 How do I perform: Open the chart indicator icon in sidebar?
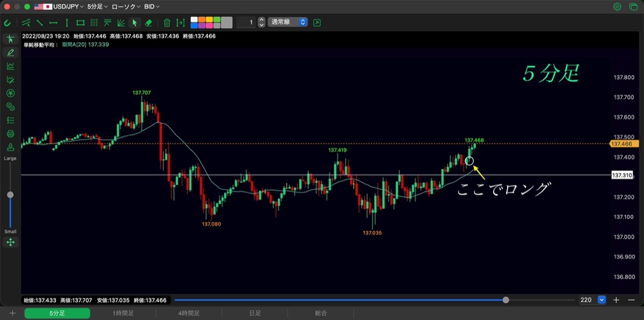[x=10, y=66]
